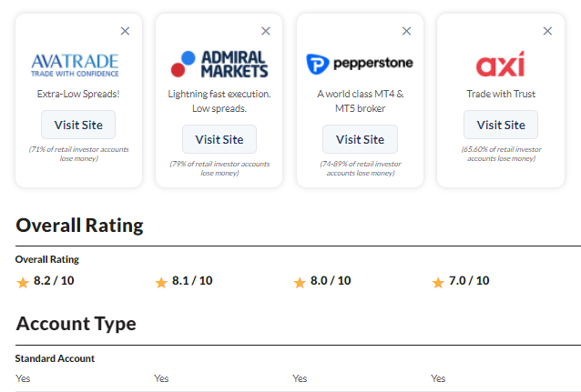
Task: Open the Pepperstone logo
Action: (360, 64)
